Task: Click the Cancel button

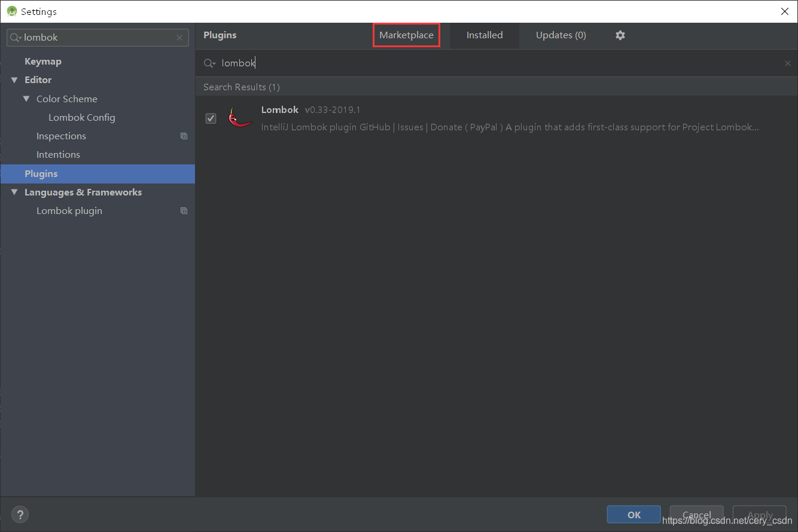Action: [x=697, y=515]
